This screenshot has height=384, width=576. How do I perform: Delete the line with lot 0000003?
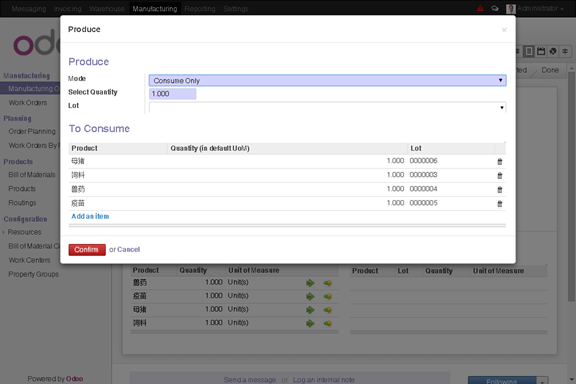pos(500,176)
